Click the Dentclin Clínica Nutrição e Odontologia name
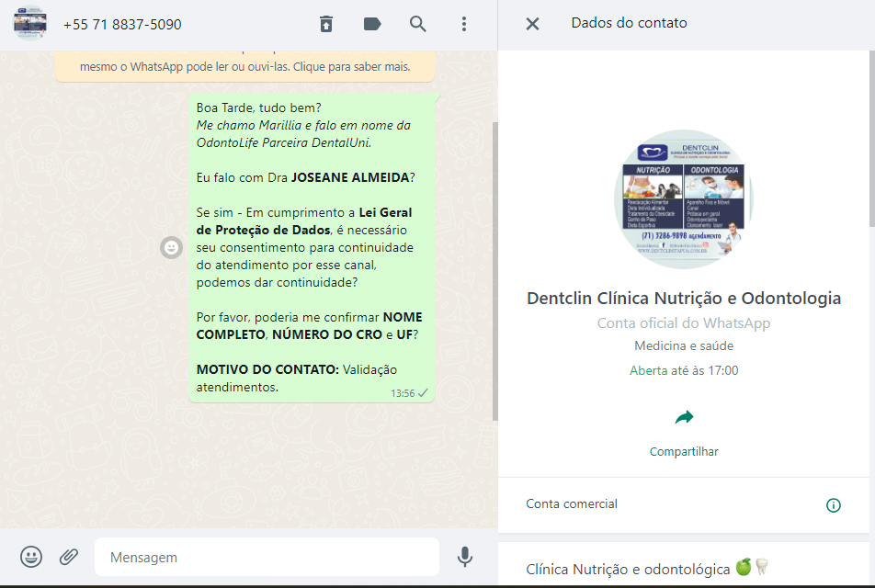The image size is (875, 588). 684,298
